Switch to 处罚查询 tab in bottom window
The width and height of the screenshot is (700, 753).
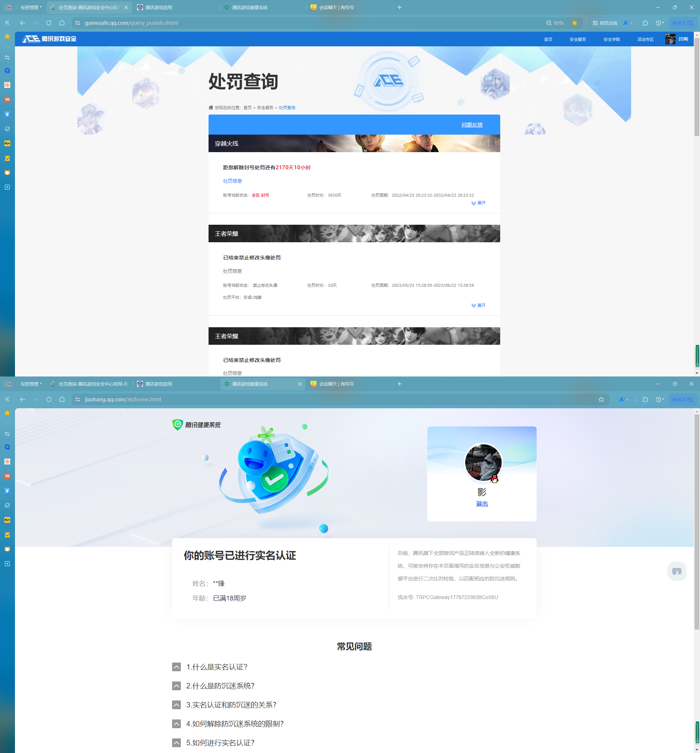click(x=89, y=384)
